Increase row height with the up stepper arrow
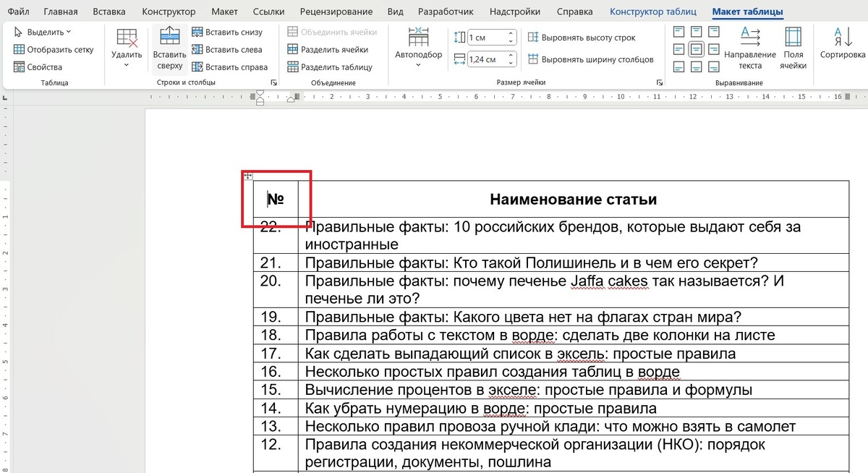868x473 pixels. tap(511, 34)
